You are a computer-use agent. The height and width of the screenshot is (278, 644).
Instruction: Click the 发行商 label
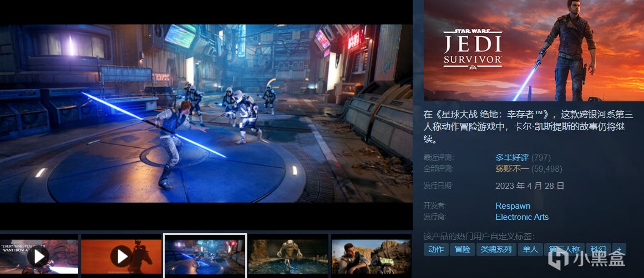point(435,217)
